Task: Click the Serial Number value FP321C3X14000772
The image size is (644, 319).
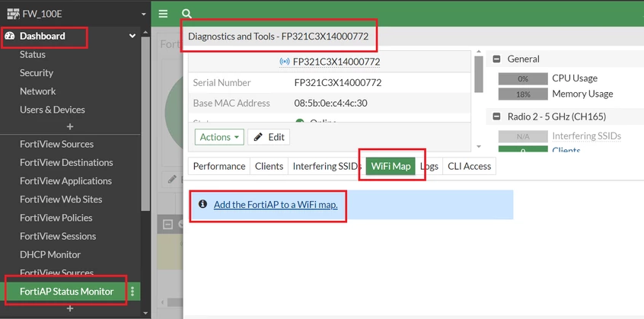Action: coord(338,82)
